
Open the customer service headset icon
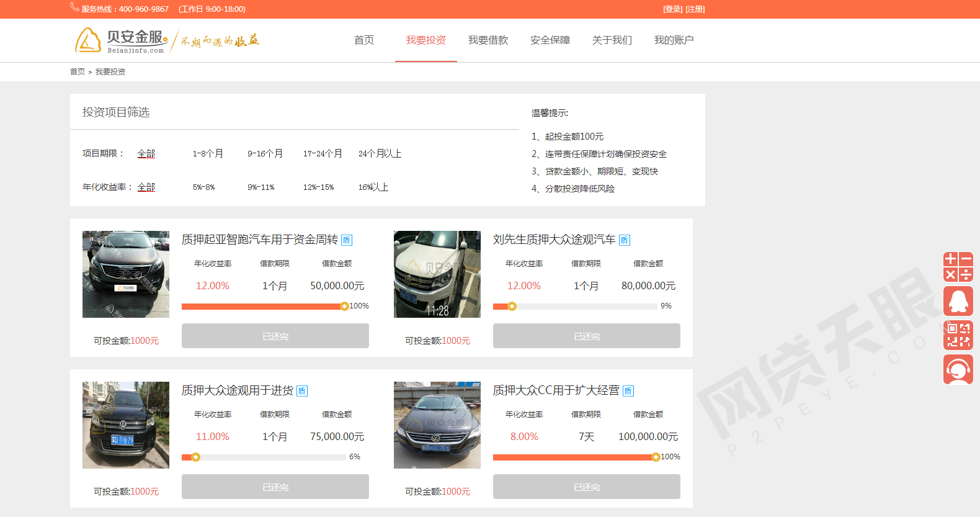coord(958,369)
